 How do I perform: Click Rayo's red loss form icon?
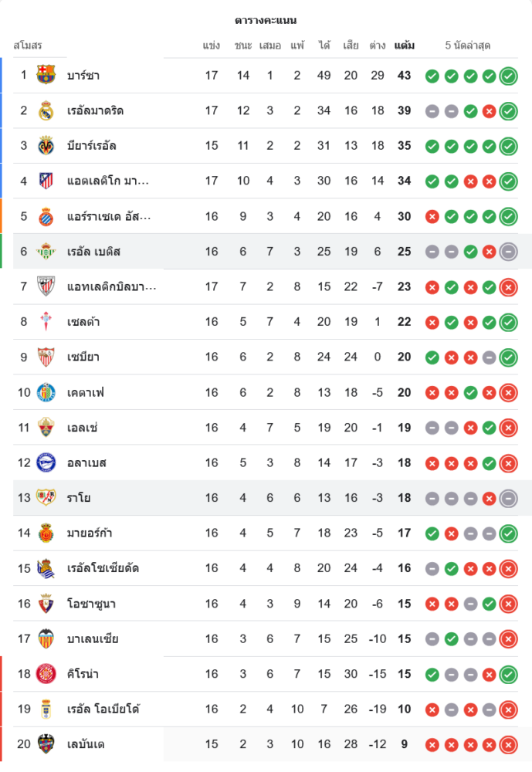coord(489,498)
